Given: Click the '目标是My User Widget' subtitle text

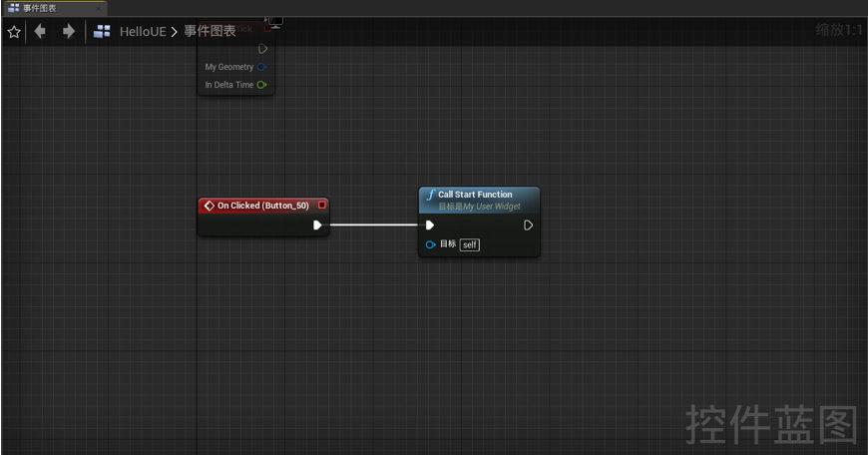Looking at the screenshot, I should point(479,207).
